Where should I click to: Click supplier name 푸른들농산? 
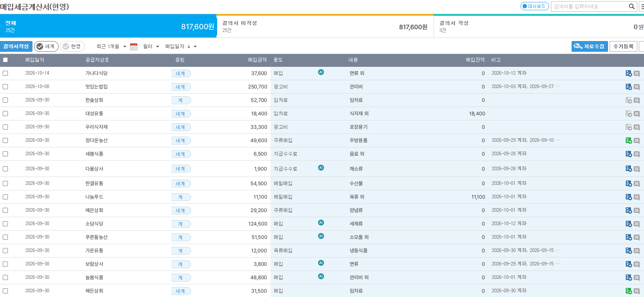[x=97, y=237]
